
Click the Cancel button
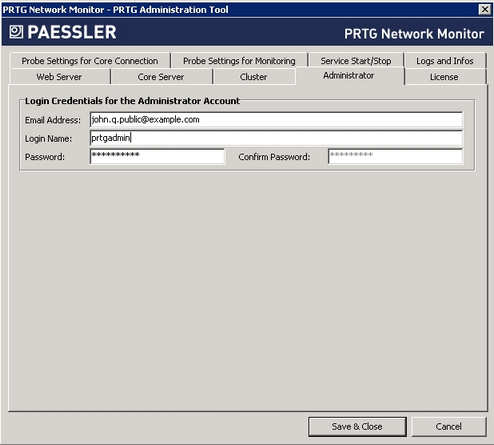point(449,426)
